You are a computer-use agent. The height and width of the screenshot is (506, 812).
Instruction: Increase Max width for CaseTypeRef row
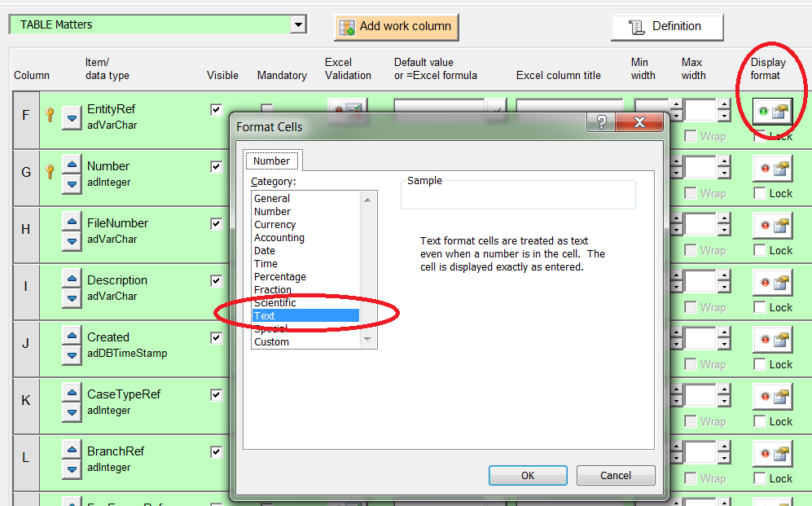click(x=724, y=389)
